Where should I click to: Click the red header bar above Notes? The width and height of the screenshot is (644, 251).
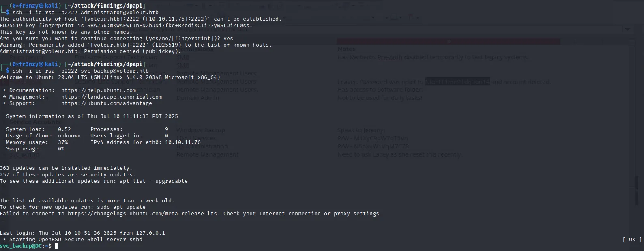[x=448, y=41]
